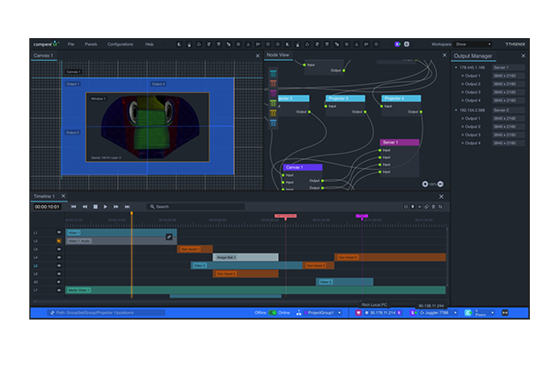Viewport: 560px width, 370px height.
Task: Jump to the timeline start
Action: point(74,207)
